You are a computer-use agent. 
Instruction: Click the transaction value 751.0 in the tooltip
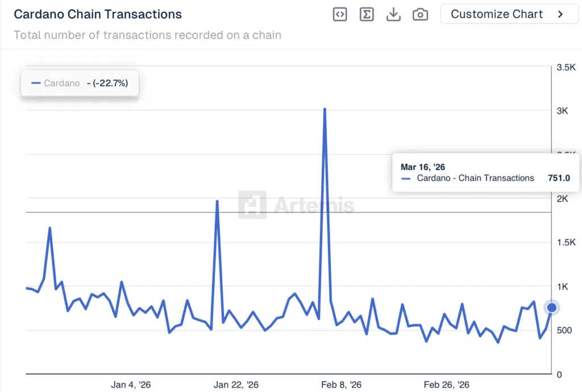click(559, 178)
